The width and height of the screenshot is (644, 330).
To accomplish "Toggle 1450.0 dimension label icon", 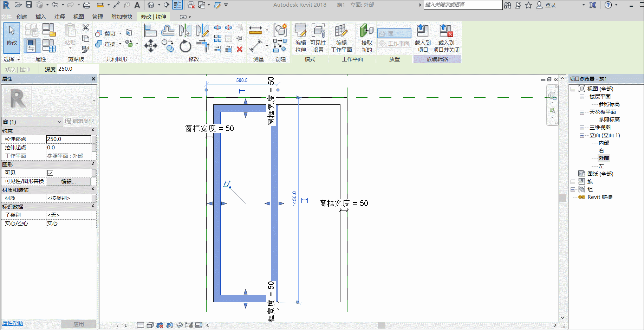I will click(x=305, y=200).
